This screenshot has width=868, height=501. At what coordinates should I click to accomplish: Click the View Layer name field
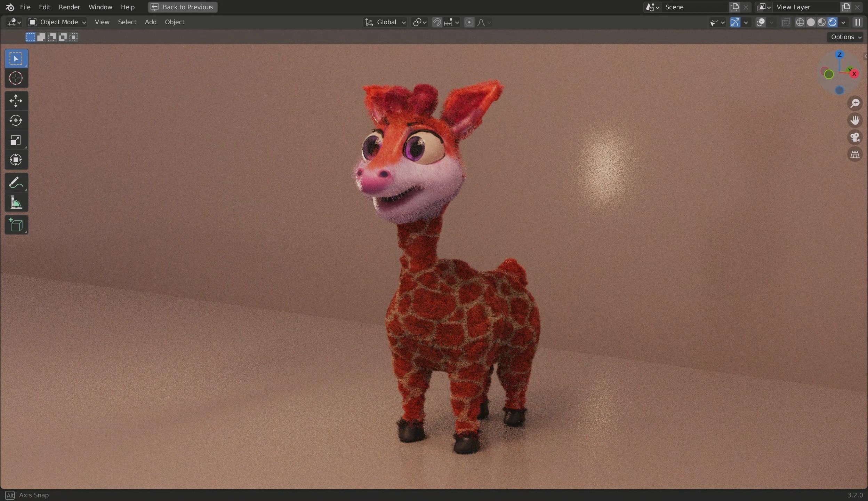pos(807,7)
